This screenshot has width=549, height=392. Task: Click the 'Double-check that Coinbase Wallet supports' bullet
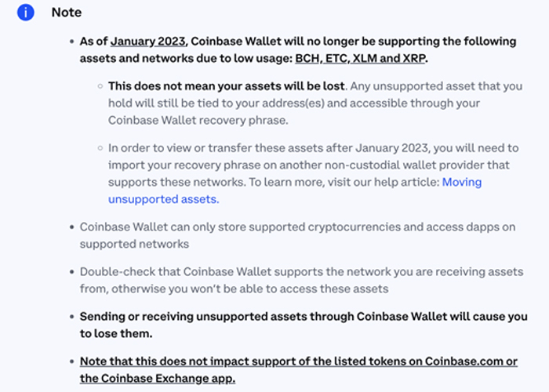[x=301, y=280]
